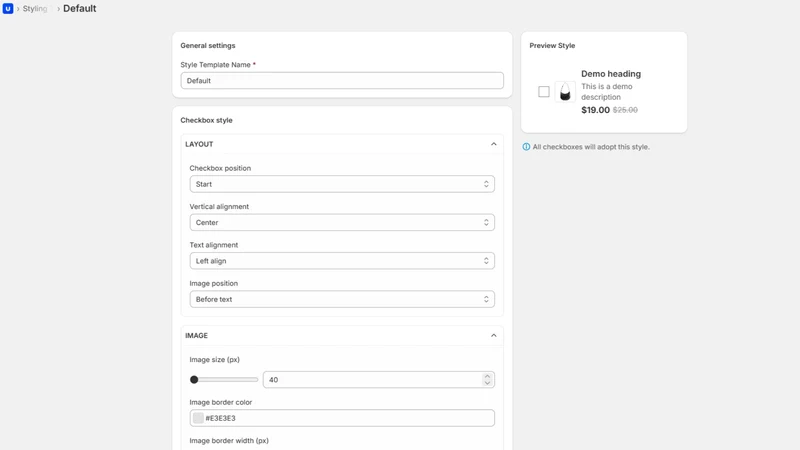Click the info icon beside checkbox note
This screenshot has height=450, width=800.
click(x=526, y=147)
